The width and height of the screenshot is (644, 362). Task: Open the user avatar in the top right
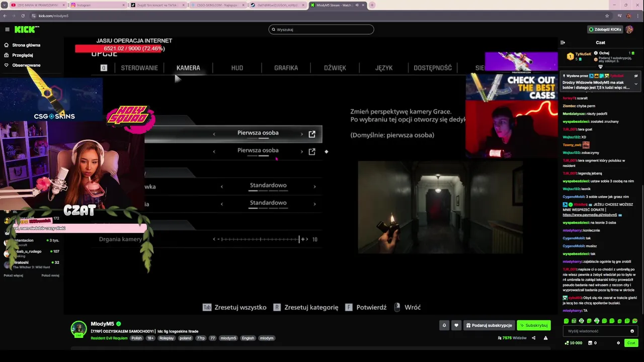pyautogui.click(x=629, y=30)
